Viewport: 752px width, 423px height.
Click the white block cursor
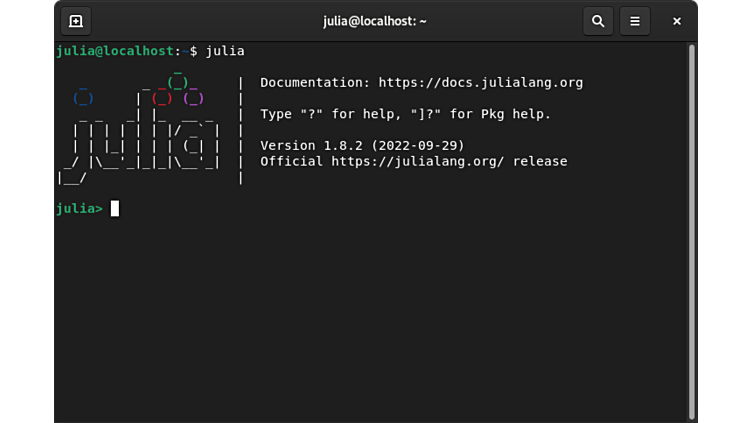(115, 209)
